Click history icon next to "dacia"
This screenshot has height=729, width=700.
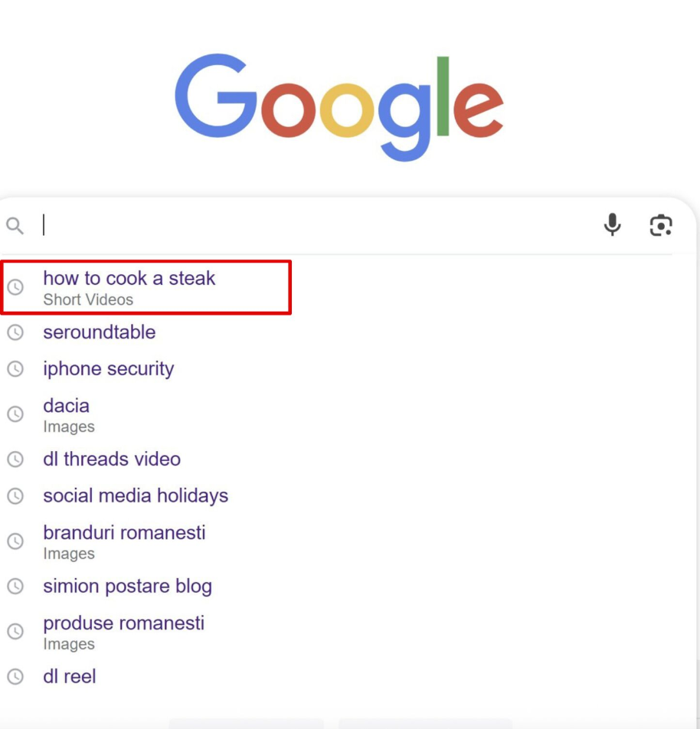click(x=15, y=414)
